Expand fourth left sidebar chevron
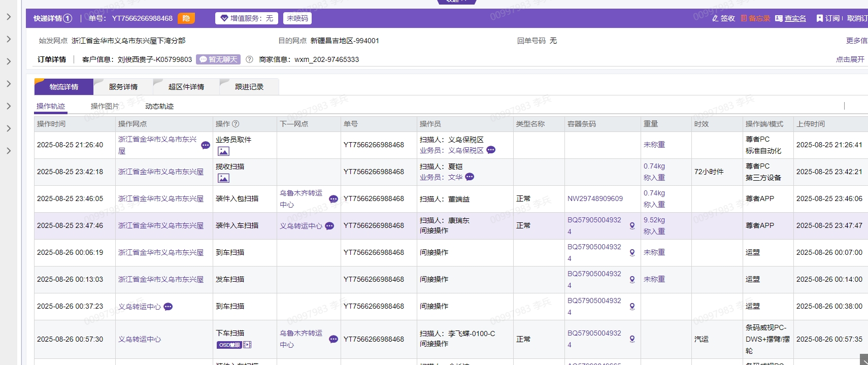The height and width of the screenshot is (365, 868). (9, 84)
